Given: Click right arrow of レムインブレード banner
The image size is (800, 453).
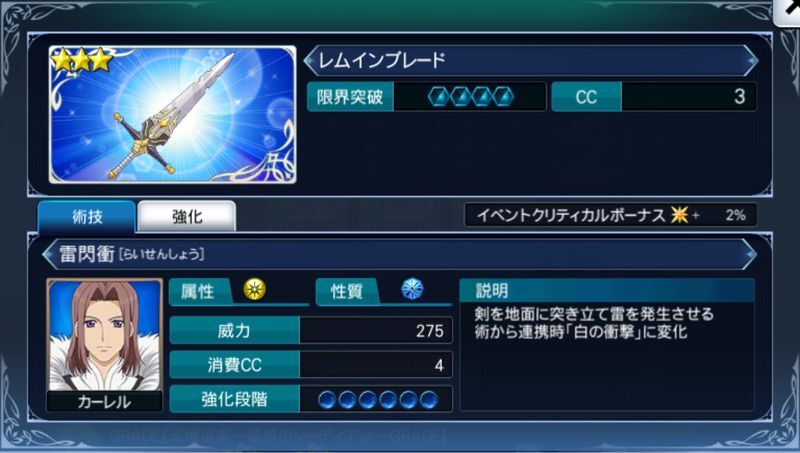Looking at the screenshot, I should 751,60.
